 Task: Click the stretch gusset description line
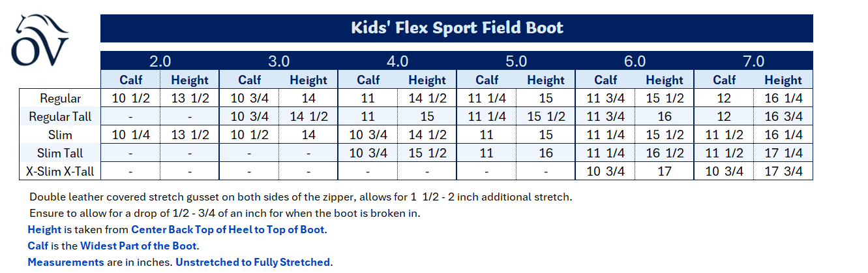point(301,197)
